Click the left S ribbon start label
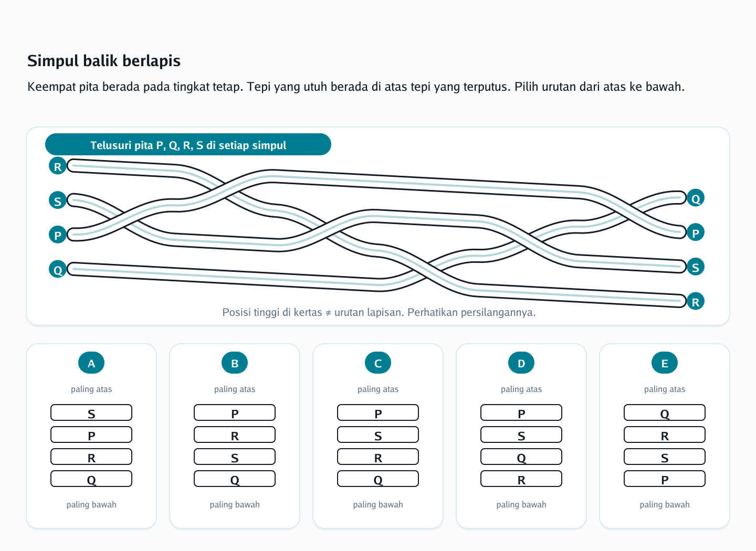Viewport: 756px width, 551px height. click(58, 200)
